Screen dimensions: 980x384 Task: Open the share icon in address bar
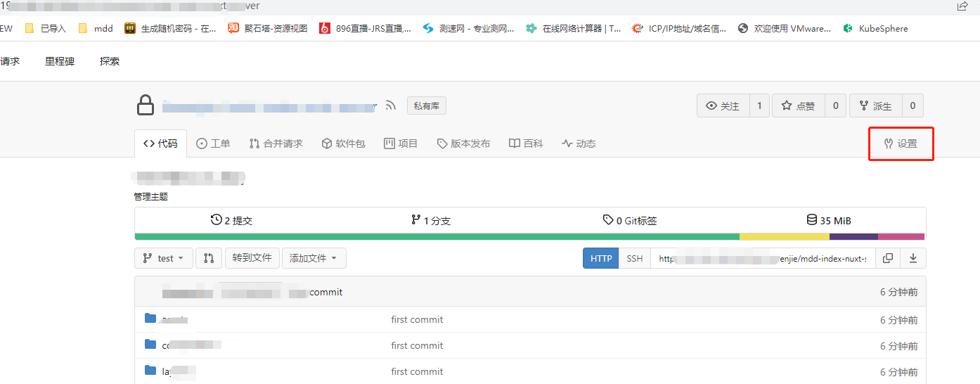(x=962, y=6)
